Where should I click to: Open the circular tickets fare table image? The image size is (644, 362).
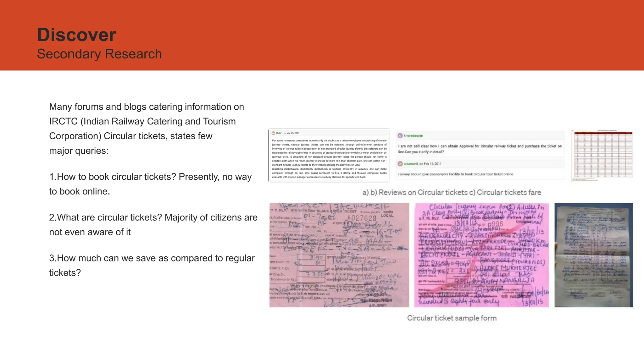[x=602, y=156]
